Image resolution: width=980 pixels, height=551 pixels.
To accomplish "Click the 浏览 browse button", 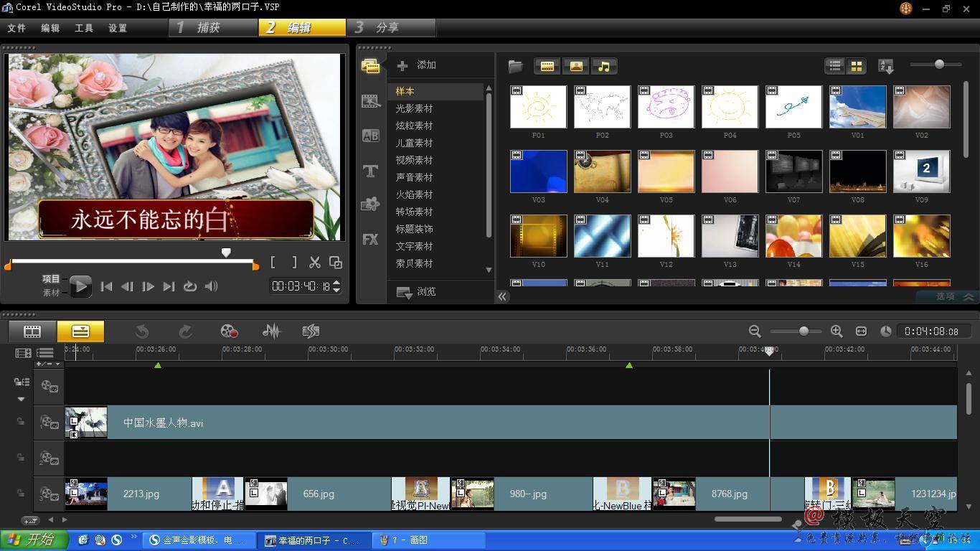I will pyautogui.click(x=417, y=292).
